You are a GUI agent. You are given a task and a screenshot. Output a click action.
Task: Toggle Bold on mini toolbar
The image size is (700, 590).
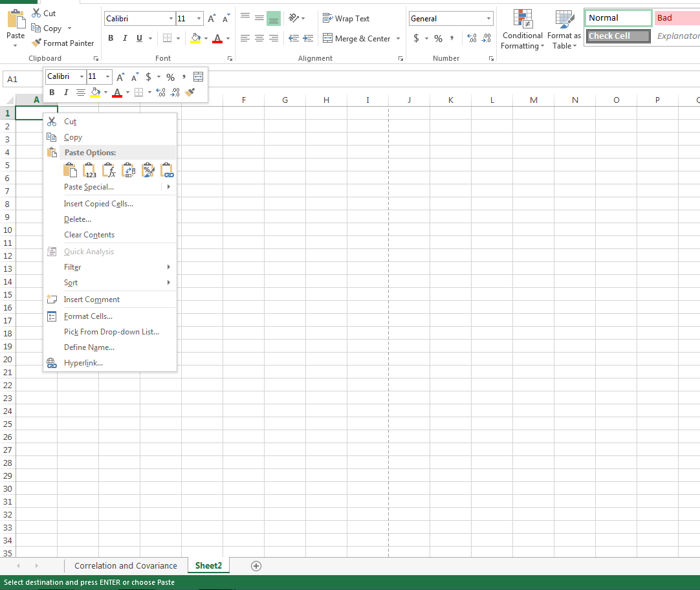[x=52, y=93]
